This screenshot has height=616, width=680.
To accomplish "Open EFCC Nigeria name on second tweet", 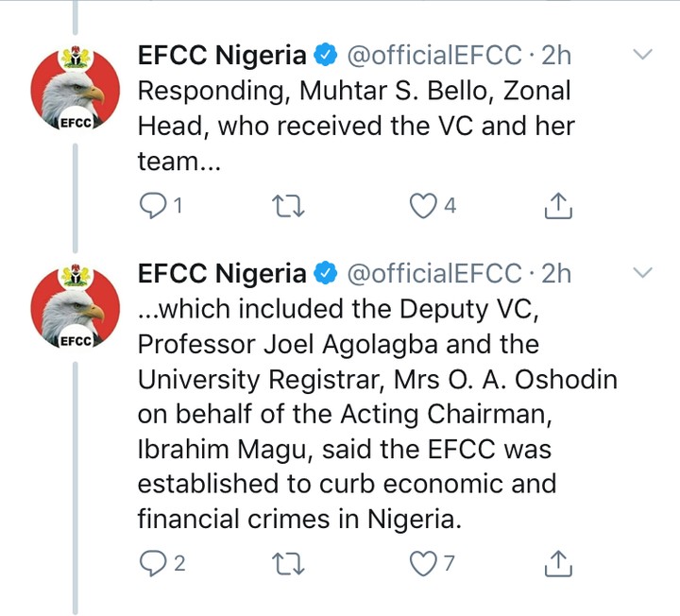I will 222,274.
